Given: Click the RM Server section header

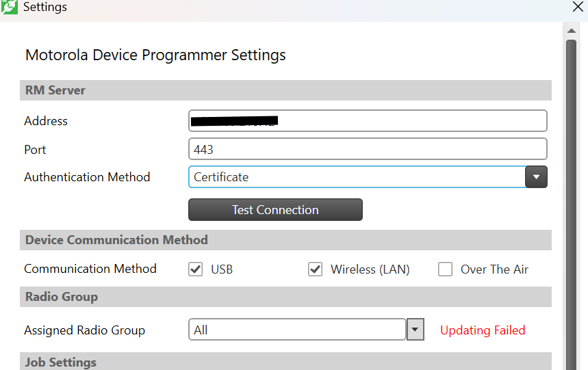Looking at the screenshot, I should [x=285, y=90].
